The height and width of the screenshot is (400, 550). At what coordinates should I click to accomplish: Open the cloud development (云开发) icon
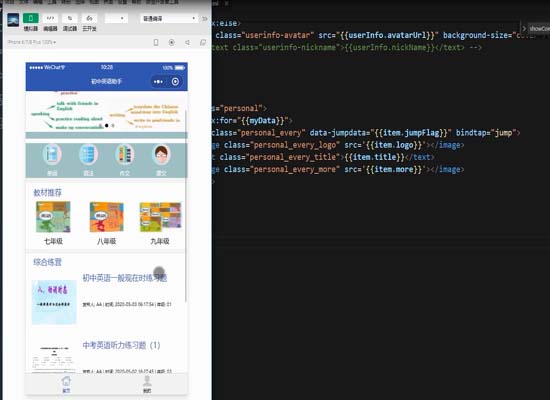click(89, 18)
